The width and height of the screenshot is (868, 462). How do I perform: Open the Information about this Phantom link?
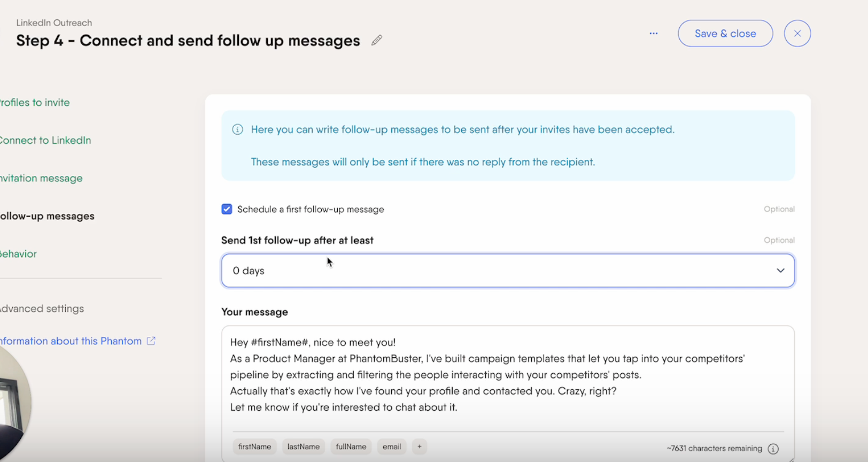pyautogui.click(x=71, y=341)
